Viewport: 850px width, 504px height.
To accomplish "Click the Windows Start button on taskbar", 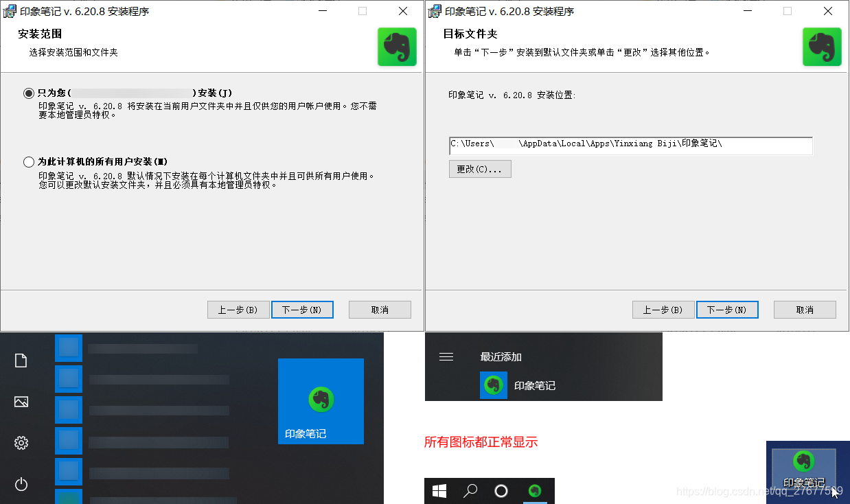I will [439, 491].
